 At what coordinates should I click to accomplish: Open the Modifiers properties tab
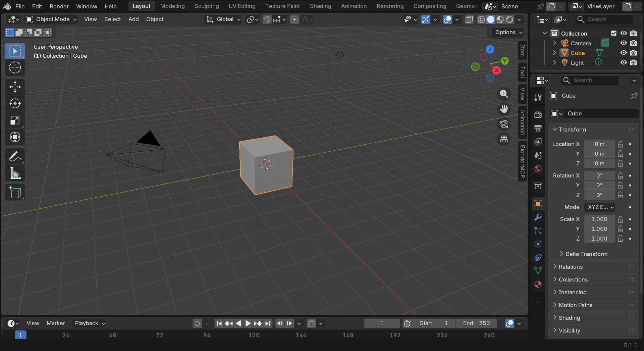[x=538, y=217]
